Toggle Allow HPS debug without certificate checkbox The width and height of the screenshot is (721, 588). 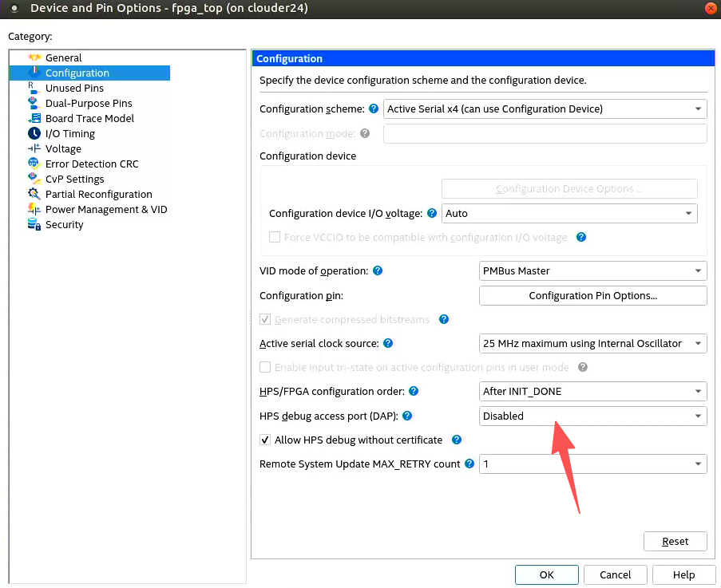[x=265, y=440]
